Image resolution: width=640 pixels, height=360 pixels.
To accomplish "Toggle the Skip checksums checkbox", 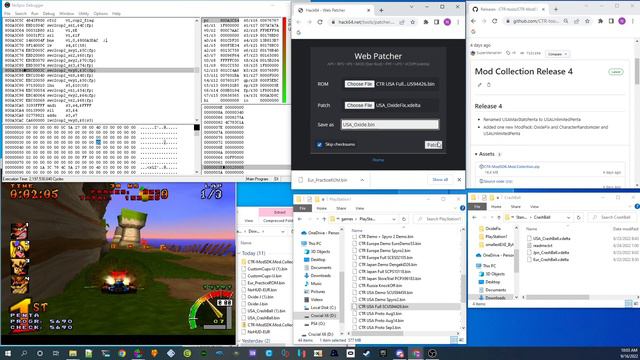I will [x=320, y=144].
